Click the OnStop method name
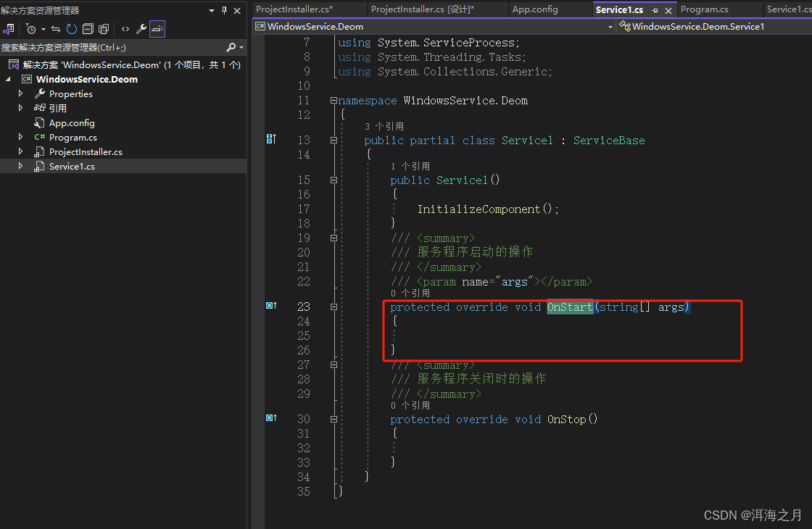The image size is (812, 529). tap(566, 420)
